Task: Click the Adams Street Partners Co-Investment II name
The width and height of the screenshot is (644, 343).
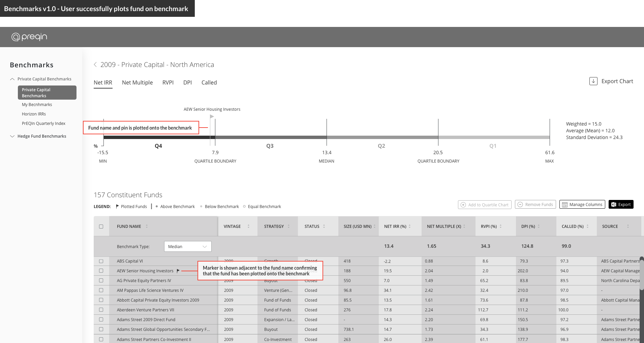Action: (154, 339)
